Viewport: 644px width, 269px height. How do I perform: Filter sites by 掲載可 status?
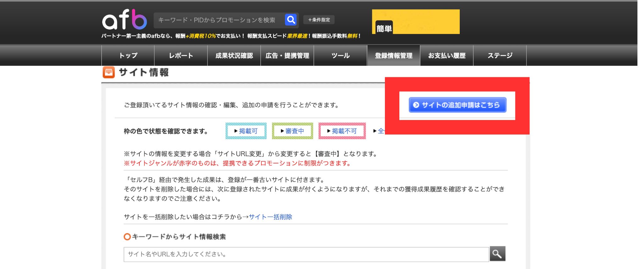(246, 131)
